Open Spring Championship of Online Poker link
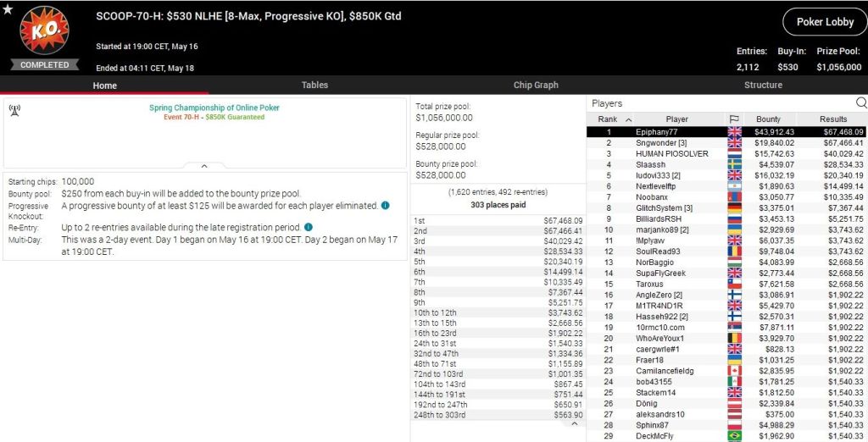This screenshot has width=868, height=442. pos(214,108)
